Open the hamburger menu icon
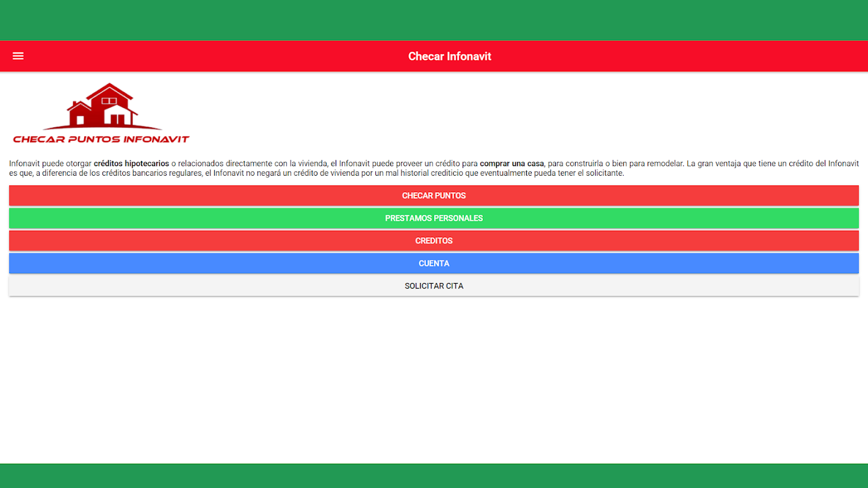The image size is (868, 488). [x=18, y=56]
